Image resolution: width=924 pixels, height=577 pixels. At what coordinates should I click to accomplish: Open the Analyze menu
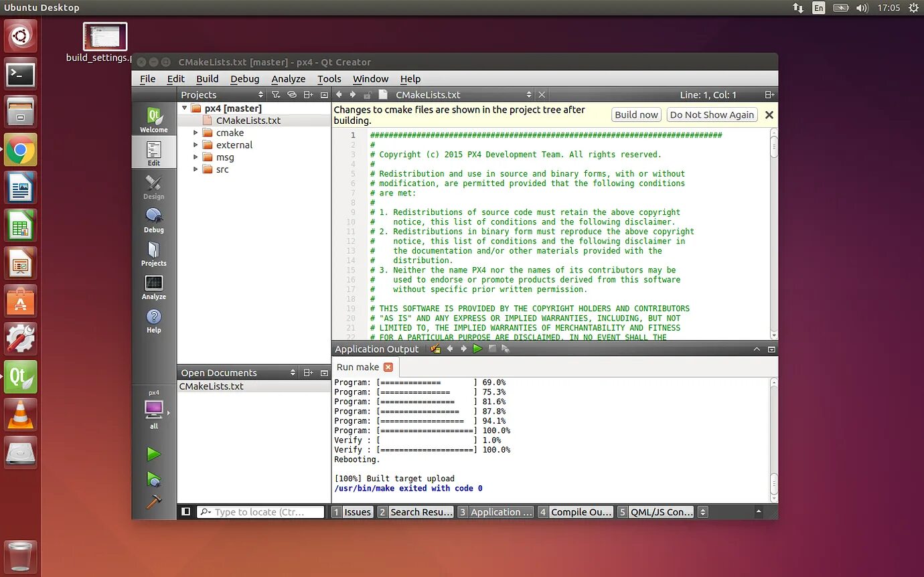click(289, 79)
